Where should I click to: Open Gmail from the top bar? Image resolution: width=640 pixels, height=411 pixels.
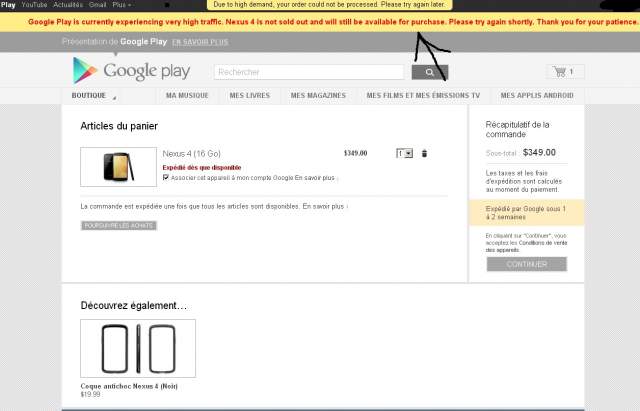click(x=97, y=5)
